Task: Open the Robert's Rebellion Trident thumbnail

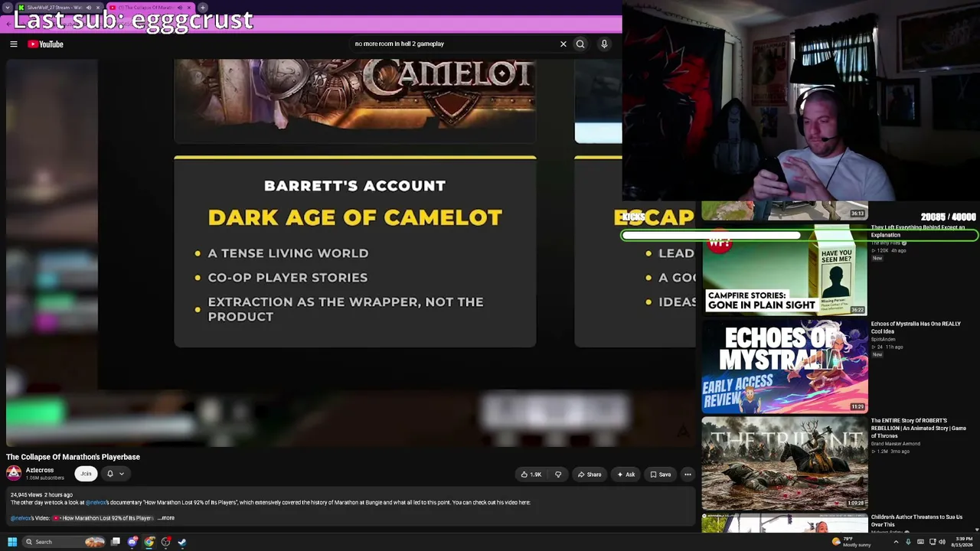Action: pos(785,463)
